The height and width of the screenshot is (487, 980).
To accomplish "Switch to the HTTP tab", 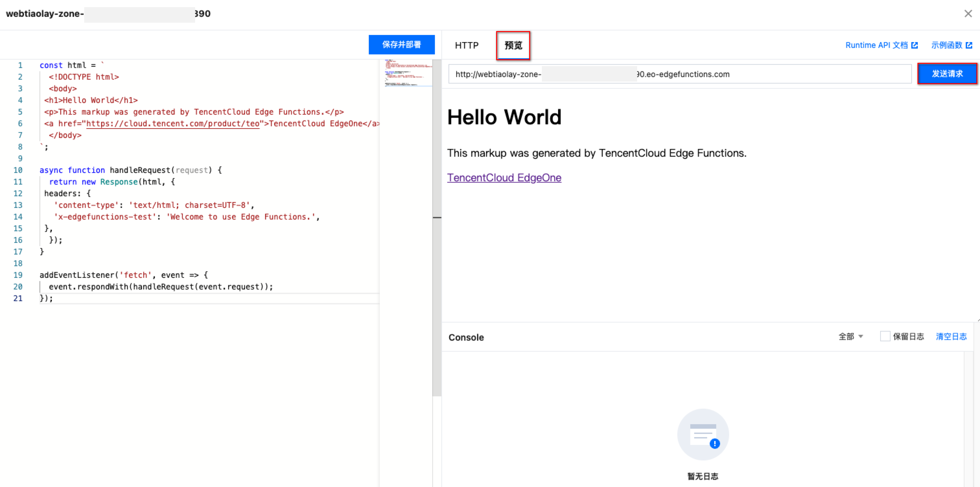I will tap(466, 45).
